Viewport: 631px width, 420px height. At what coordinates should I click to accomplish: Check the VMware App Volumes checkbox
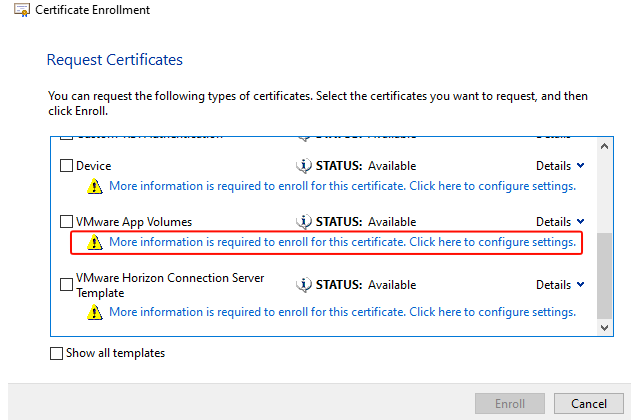(x=66, y=221)
